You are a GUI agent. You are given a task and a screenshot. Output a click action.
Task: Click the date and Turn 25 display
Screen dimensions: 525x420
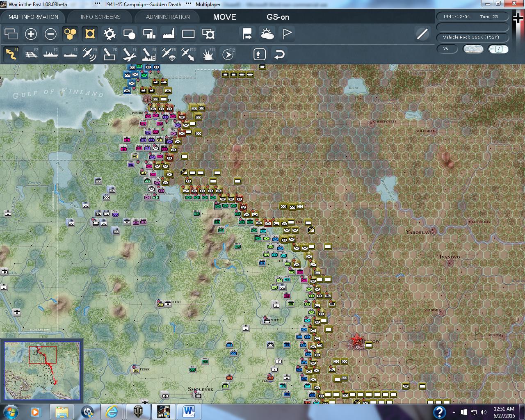pos(473,17)
